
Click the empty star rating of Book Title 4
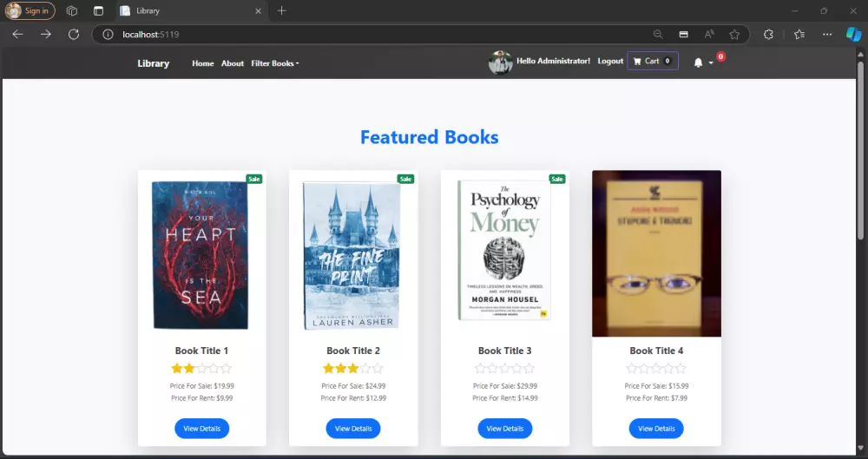[x=656, y=368]
